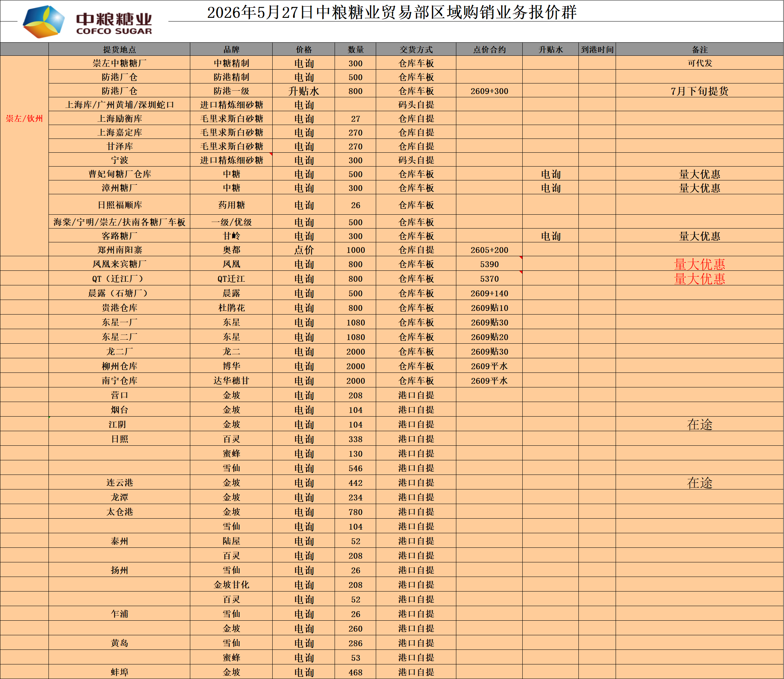Click quantity 27 in 上海励衡库 row
The image size is (784, 679).
coord(355,118)
